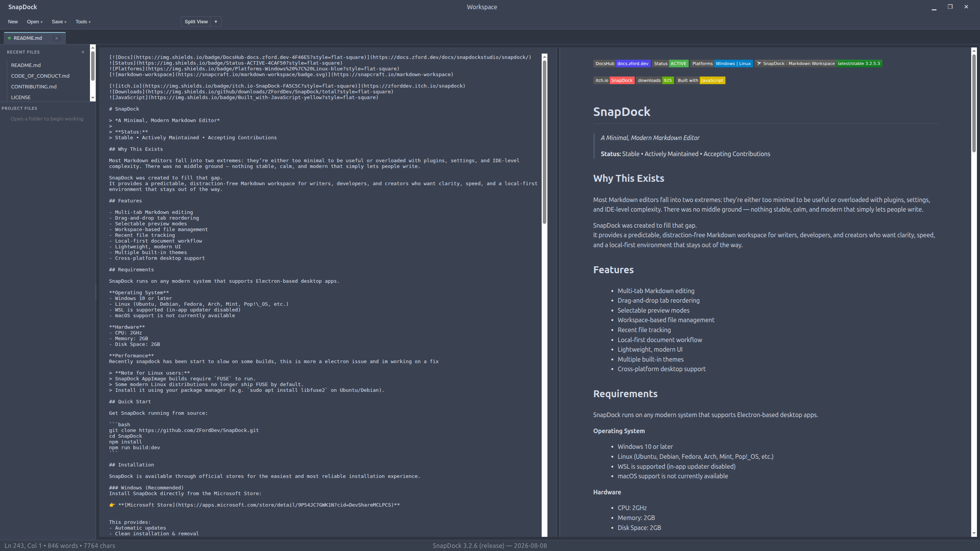Screen dimensions: 980x551
Task: Click the SnapDock preview heading
Action: (x=621, y=112)
